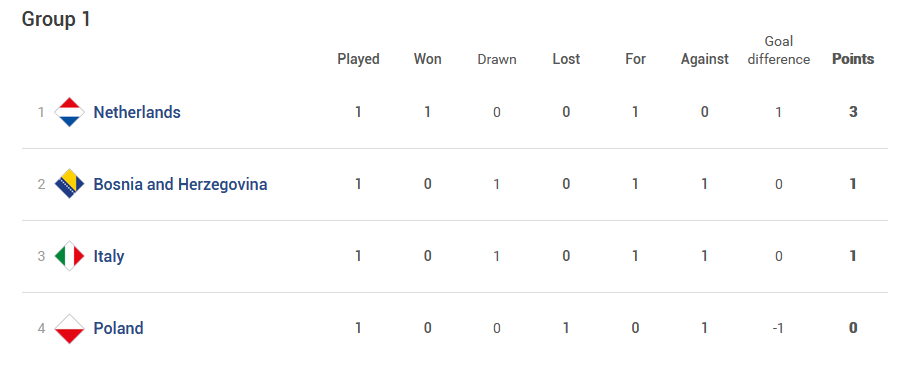Open the Netherlands team link
Screen dimensions: 897x369
click(137, 112)
